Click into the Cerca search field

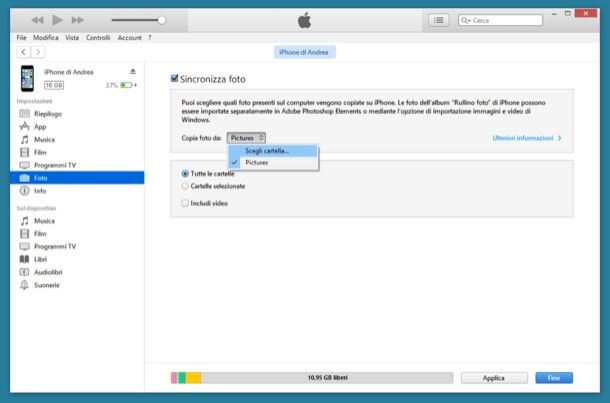pos(500,20)
